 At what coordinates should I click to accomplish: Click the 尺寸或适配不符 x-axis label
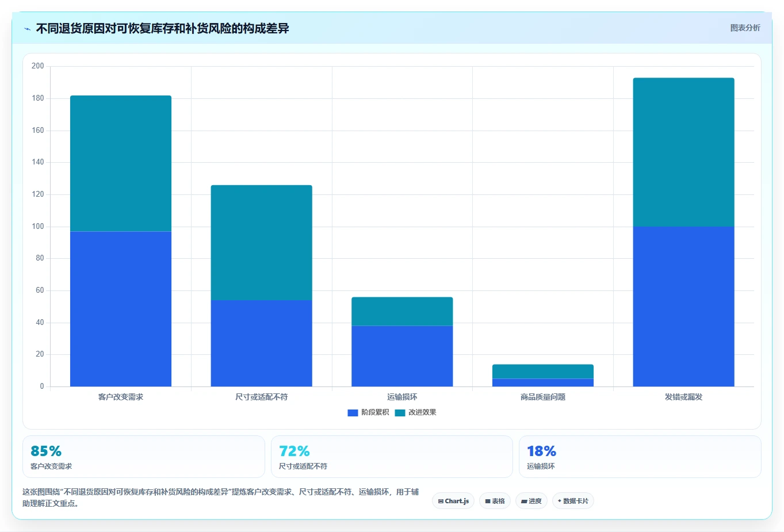262,397
